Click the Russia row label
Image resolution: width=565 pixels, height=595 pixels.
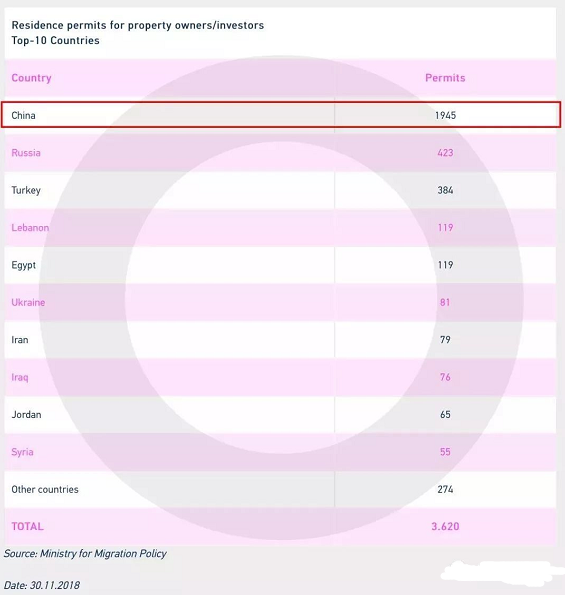point(26,153)
